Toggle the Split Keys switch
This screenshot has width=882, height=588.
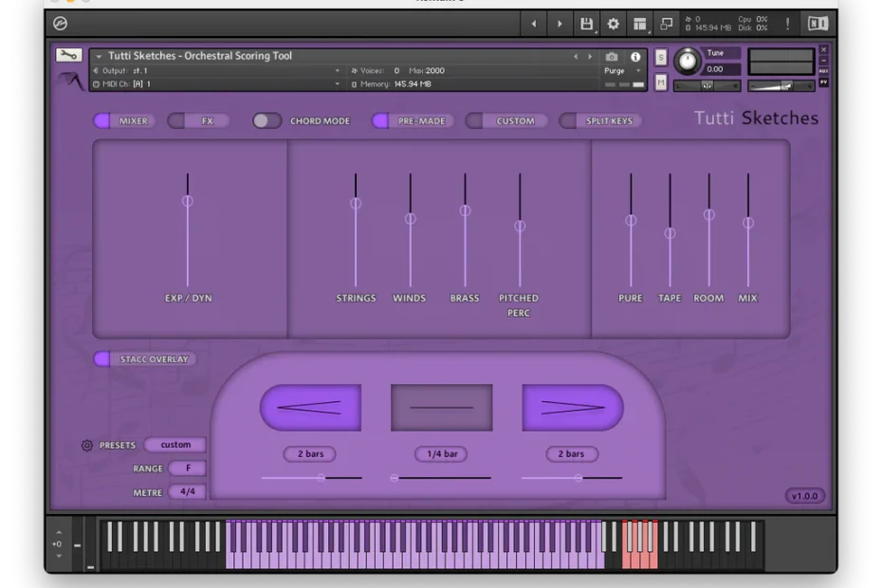[599, 120]
